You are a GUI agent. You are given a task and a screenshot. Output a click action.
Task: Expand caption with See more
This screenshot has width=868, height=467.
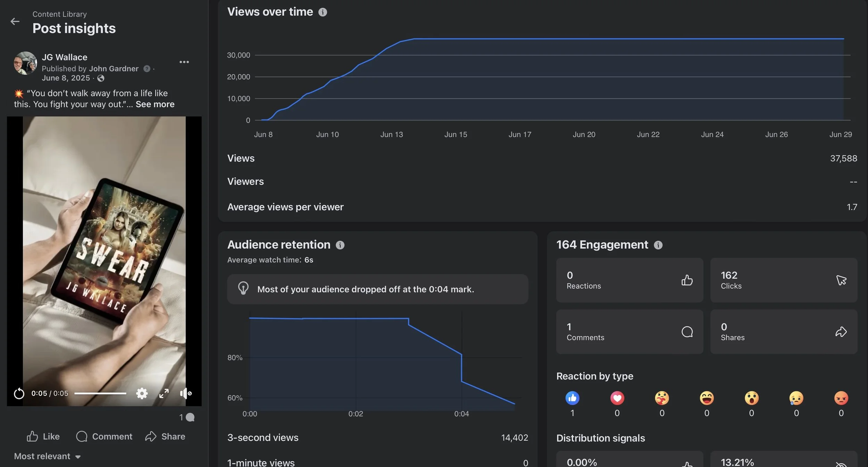point(155,104)
